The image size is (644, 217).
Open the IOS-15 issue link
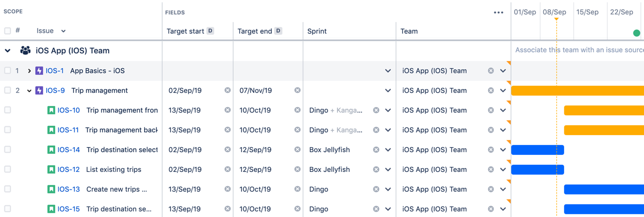tap(69, 209)
